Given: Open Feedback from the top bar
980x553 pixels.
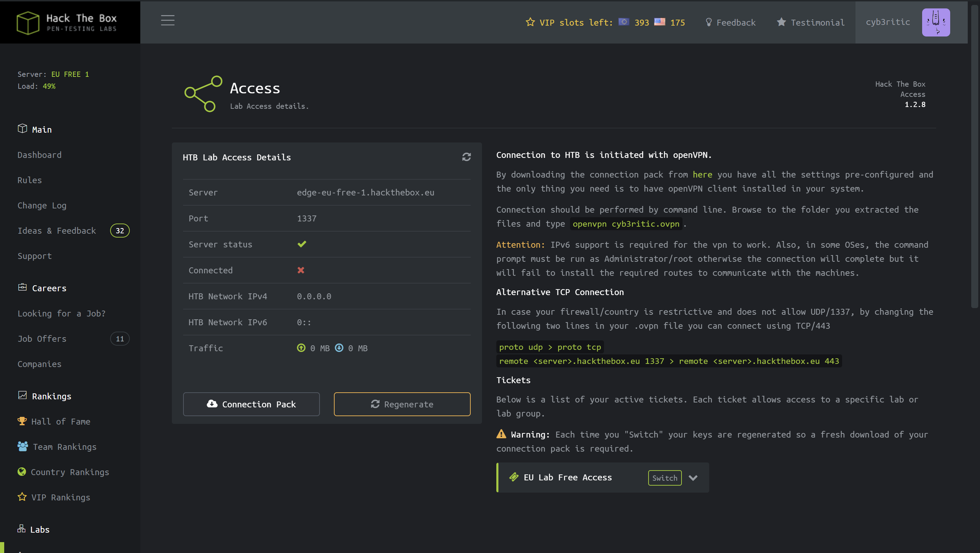Looking at the screenshot, I should [730, 22].
